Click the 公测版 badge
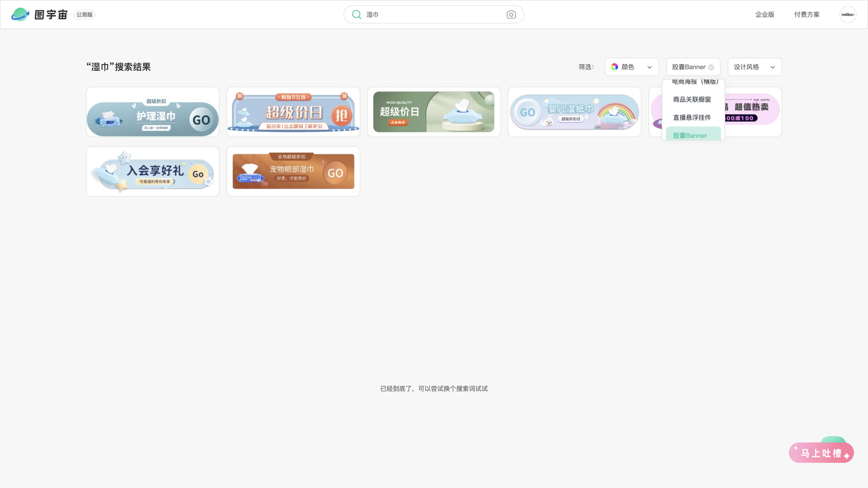The height and width of the screenshot is (488, 868). tap(84, 14)
